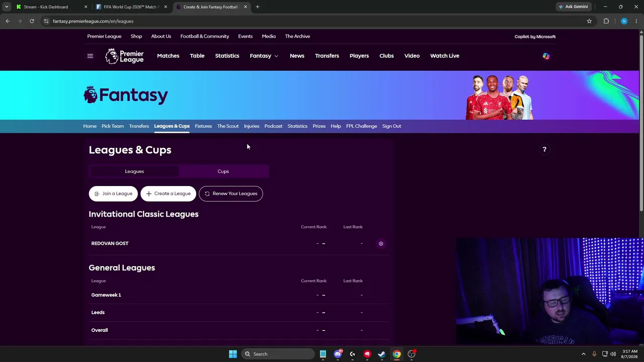Image resolution: width=644 pixels, height=362 pixels.
Task: Click the Join a League button
Action: (x=113, y=194)
